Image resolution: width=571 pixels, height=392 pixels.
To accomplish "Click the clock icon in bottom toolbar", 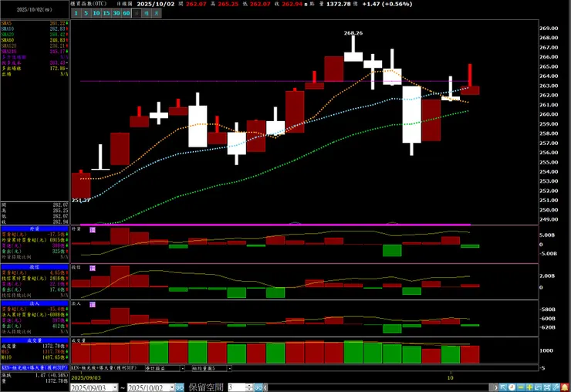I will tap(512, 387).
